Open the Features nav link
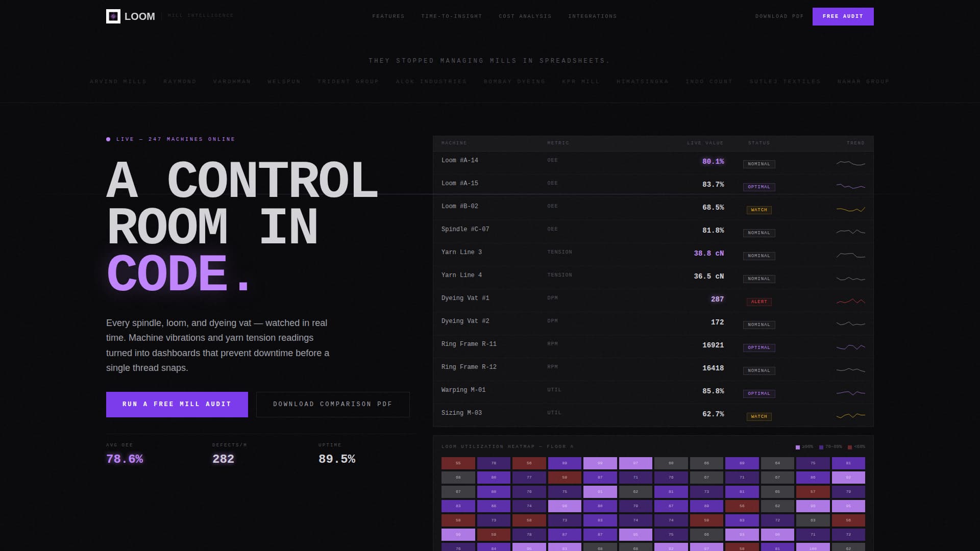This screenshot has width=980, height=551. pyautogui.click(x=388, y=16)
